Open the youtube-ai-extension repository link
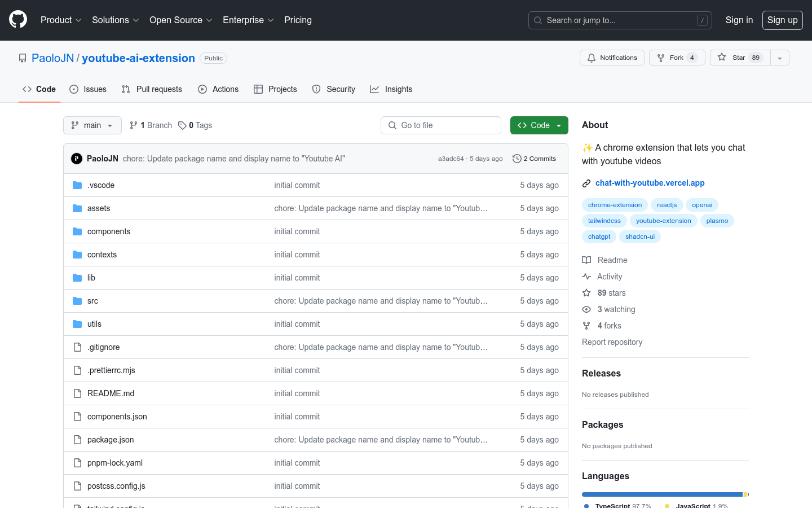Screen dimensions: 812x508 138,58
